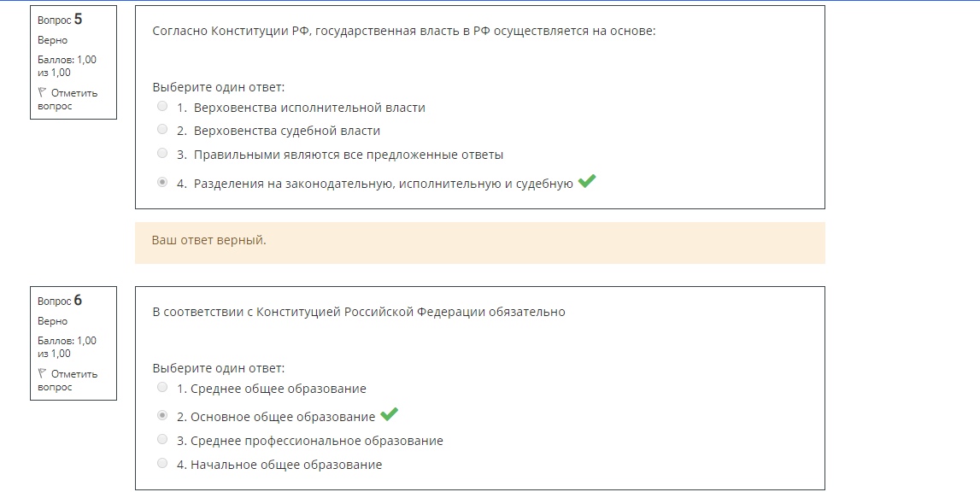The width and height of the screenshot is (980, 492).
Task: Click question 5 text about государственная власть
Action: (404, 32)
